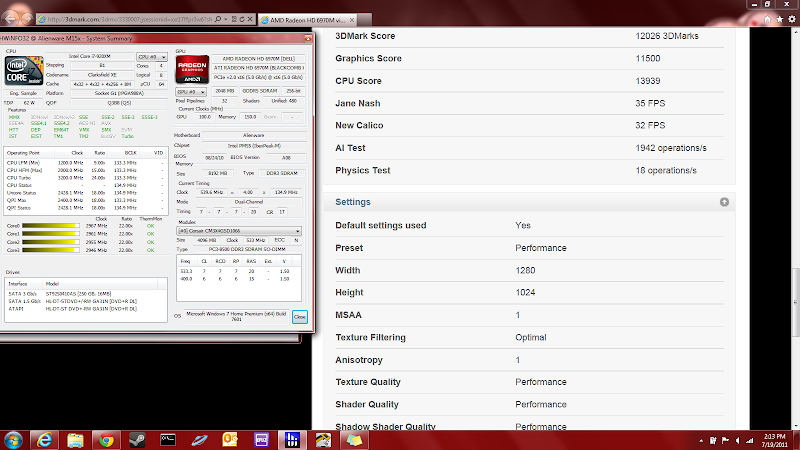Open the address bar autocomplete dropdown arrow

(x=226, y=19)
